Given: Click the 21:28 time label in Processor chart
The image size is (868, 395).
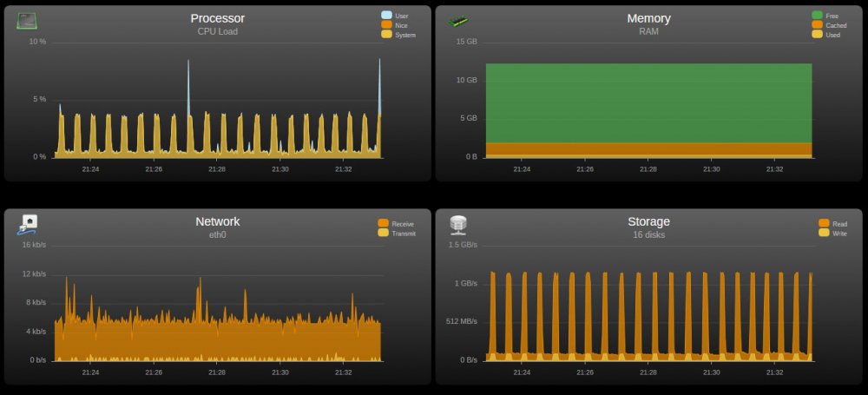Looking at the screenshot, I should pyautogui.click(x=217, y=169).
